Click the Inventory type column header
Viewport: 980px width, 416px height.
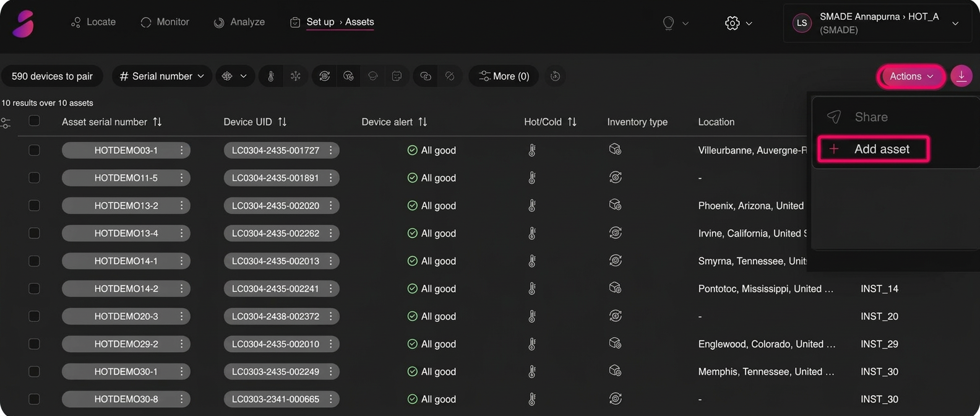coord(637,122)
